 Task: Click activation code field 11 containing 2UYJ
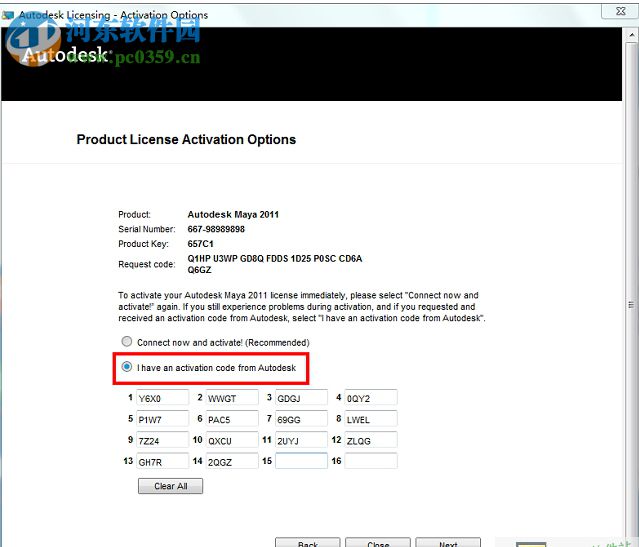click(x=301, y=440)
